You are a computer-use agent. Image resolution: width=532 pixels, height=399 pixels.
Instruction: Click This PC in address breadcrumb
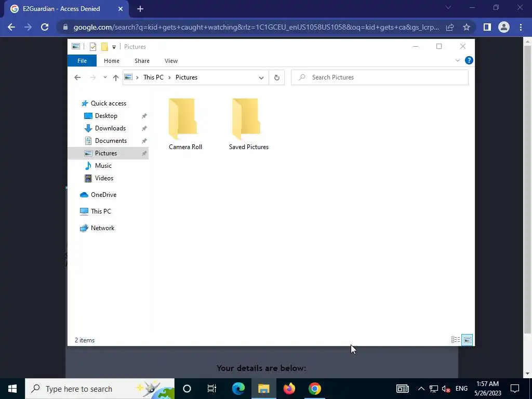[153, 77]
